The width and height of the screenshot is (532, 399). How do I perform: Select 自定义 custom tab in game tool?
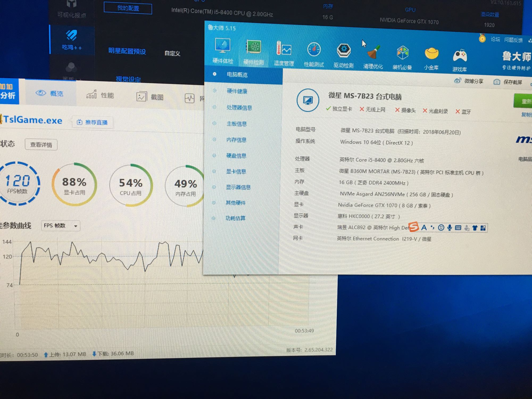coord(172,53)
